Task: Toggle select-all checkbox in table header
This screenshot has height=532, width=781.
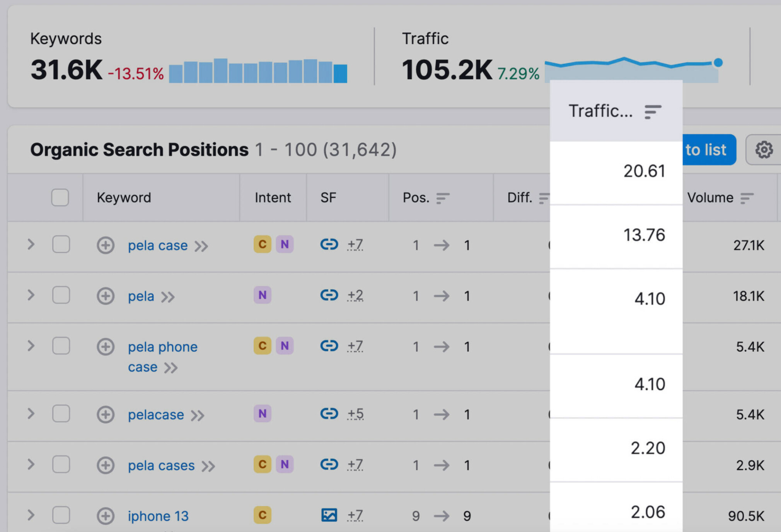Action: 60,197
